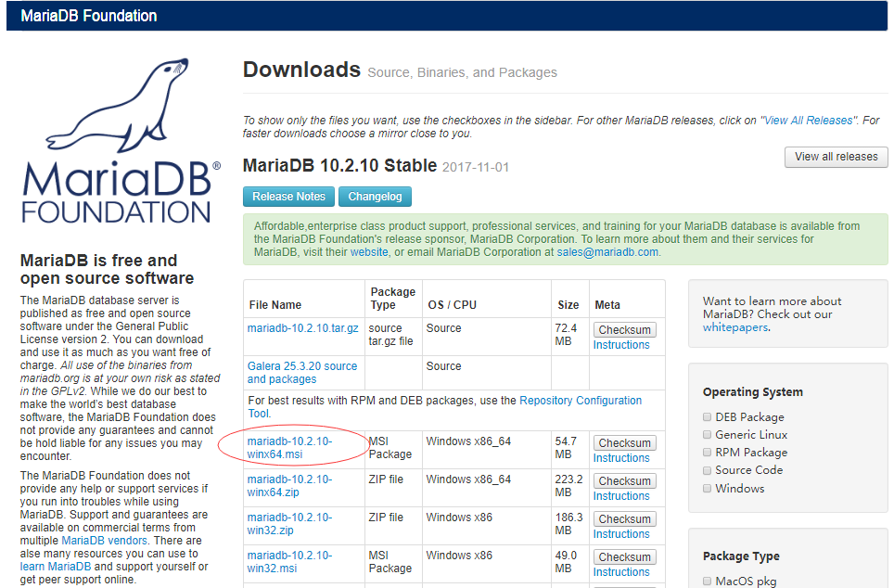Download mariadb-10.2.10-winx64.msi file
Screen dimensions: 894x588
tap(288, 448)
